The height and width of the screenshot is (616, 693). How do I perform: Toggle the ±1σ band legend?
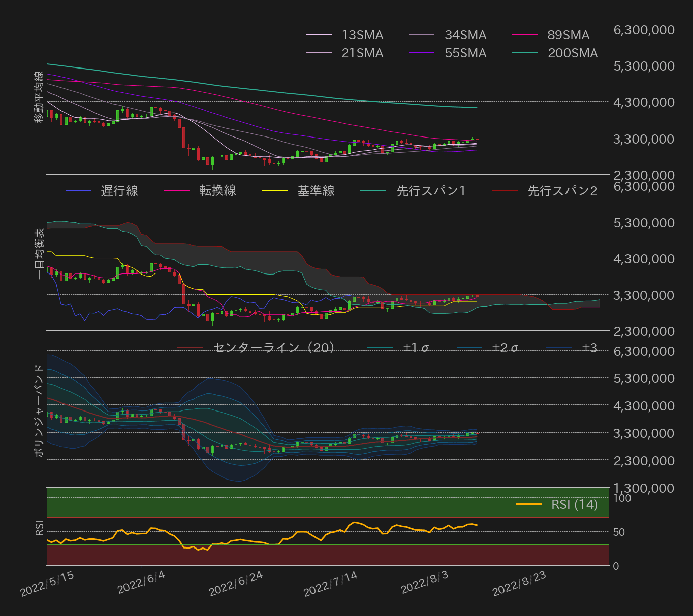tap(416, 348)
